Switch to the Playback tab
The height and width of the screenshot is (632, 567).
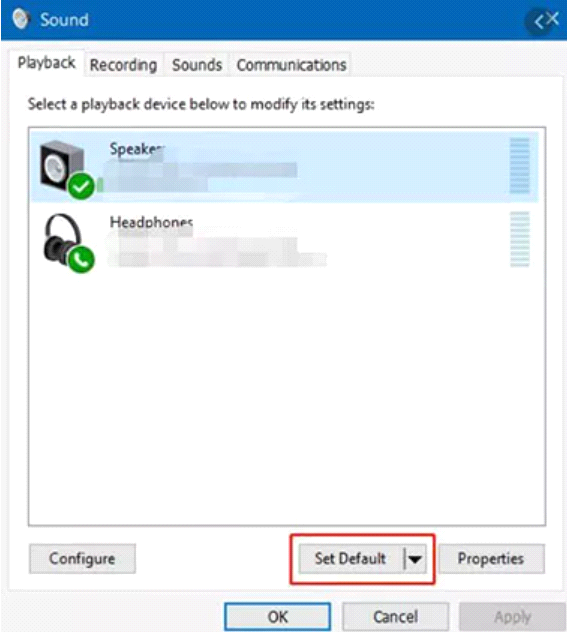[x=46, y=63]
